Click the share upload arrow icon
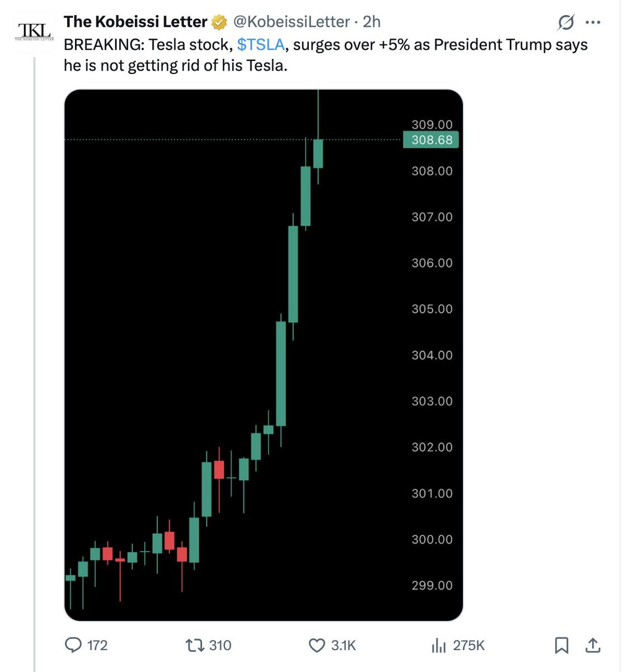 (x=592, y=645)
